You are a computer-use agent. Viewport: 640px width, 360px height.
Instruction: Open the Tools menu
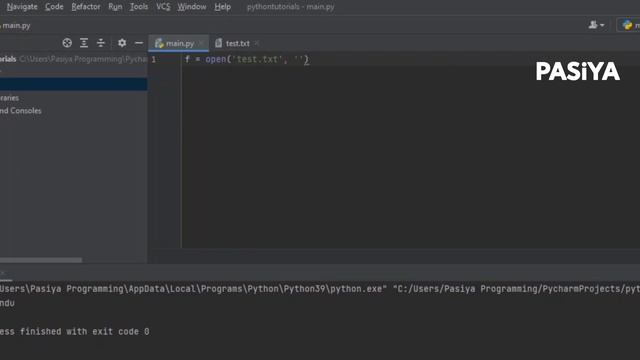point(139,7)
